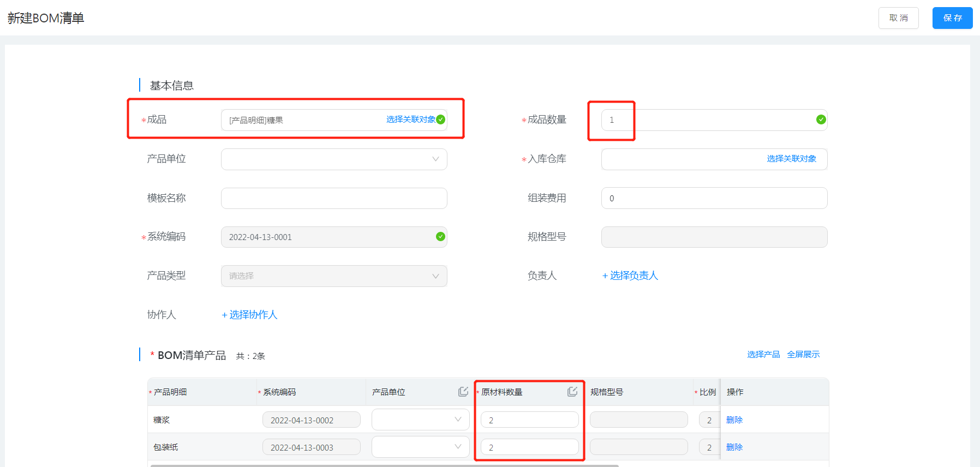The height and width of the screenshot is (467, 980).
Task: Click the 基本信息 section heading
Action: (172, 85)
